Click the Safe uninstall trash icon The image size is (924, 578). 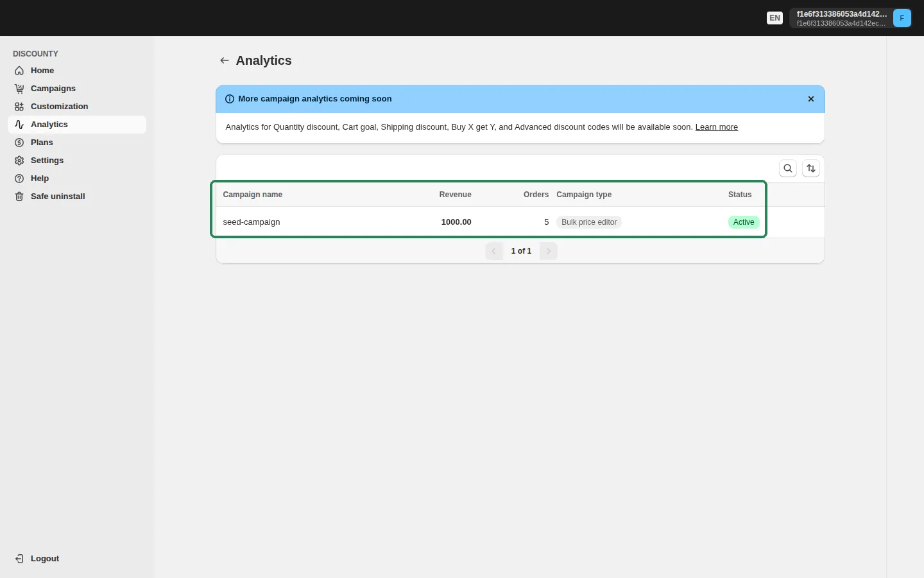[x=19, y=197]
